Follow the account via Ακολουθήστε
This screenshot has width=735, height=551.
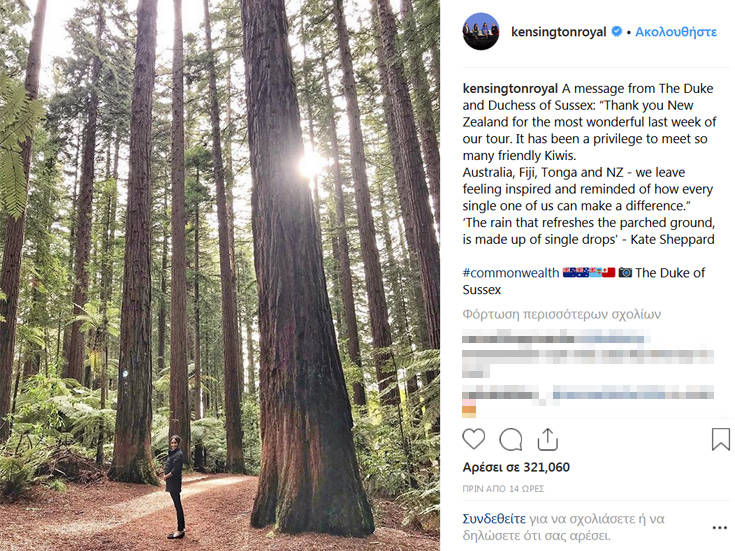click(x=676, y=32)
